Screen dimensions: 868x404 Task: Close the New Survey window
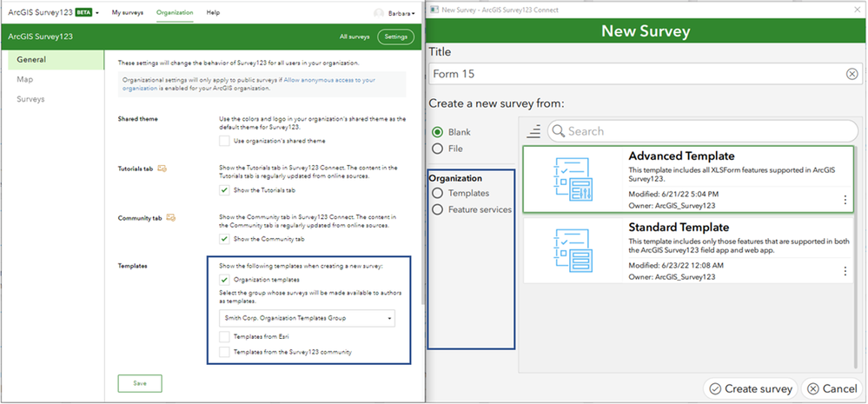[858, 10]
